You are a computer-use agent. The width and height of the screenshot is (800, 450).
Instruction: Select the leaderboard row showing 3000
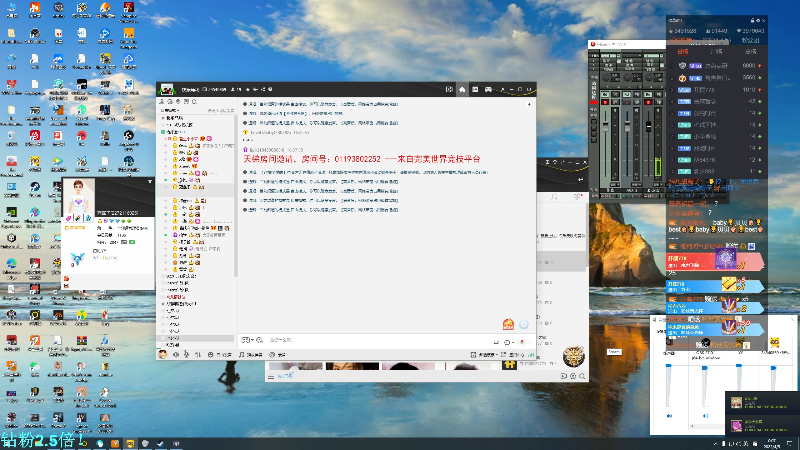[717, 78]
